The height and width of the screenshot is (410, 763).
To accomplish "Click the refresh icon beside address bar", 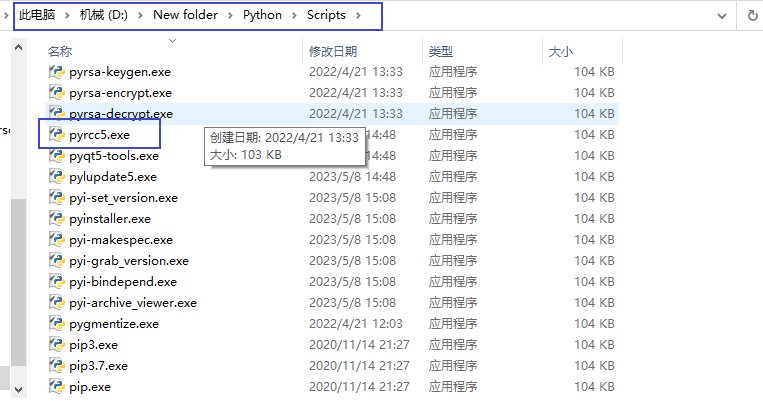I will (x=751, y=16).
